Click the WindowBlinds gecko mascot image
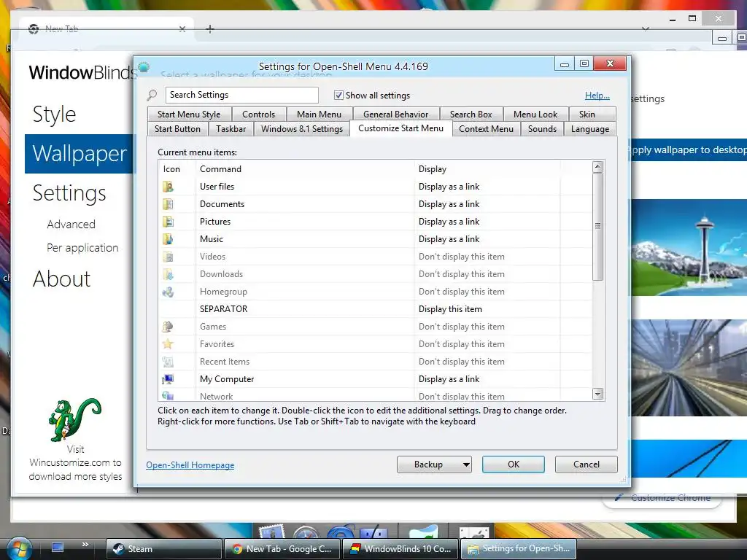 (75, 419)
